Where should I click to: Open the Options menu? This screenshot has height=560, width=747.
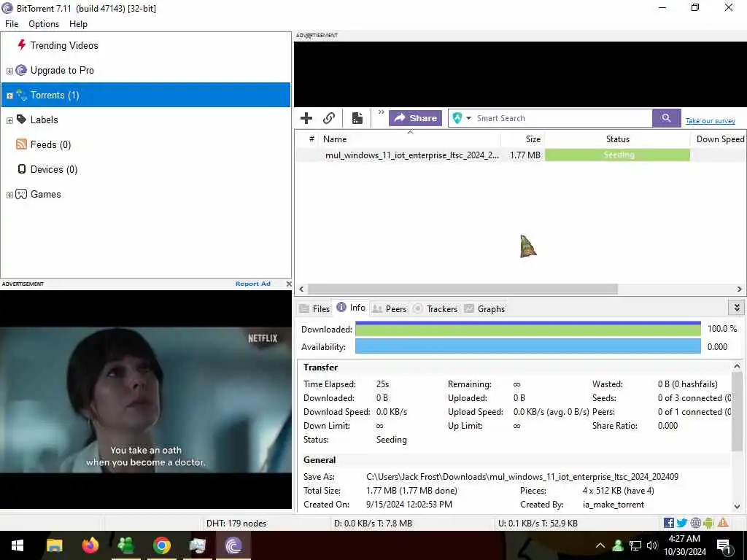(x=44, y=24)
